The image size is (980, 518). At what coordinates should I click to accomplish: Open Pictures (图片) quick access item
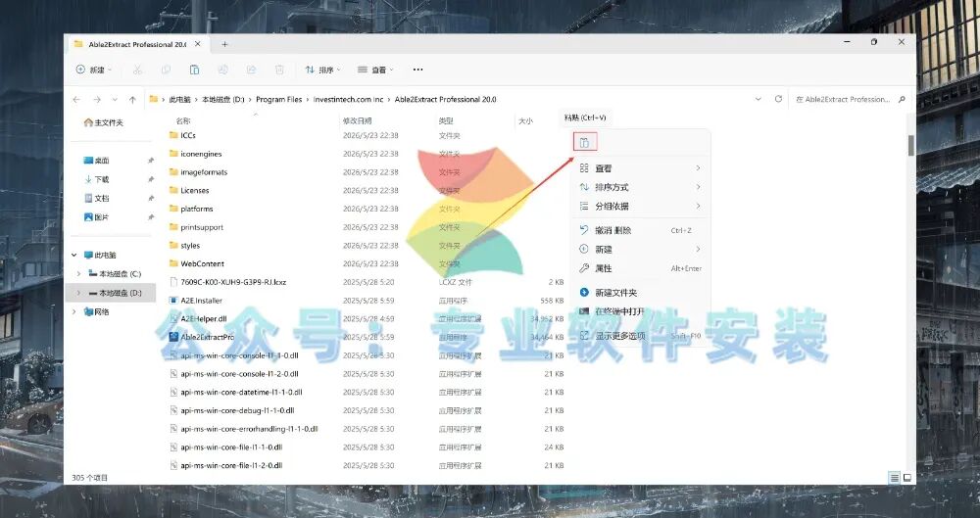pyautogui.click(x=97, y=216)
